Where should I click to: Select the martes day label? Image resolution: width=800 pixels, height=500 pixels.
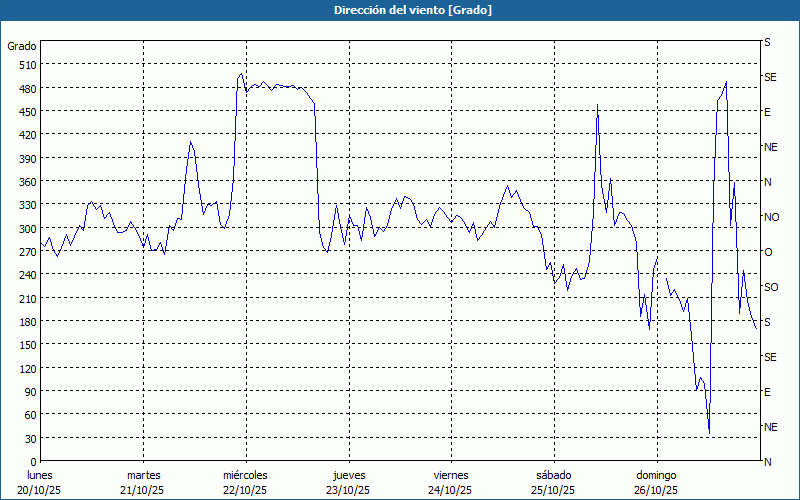[x=144, y=475]
